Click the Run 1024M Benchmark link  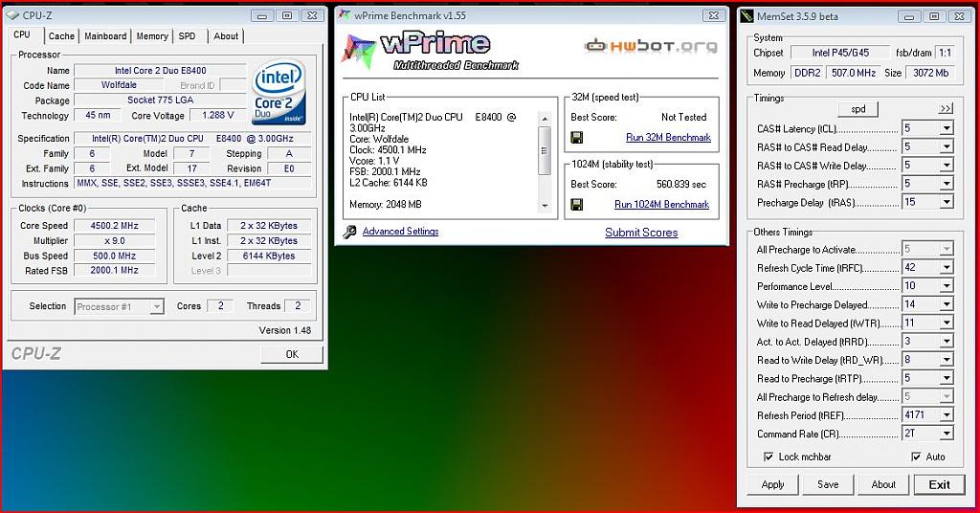[661, 204]
